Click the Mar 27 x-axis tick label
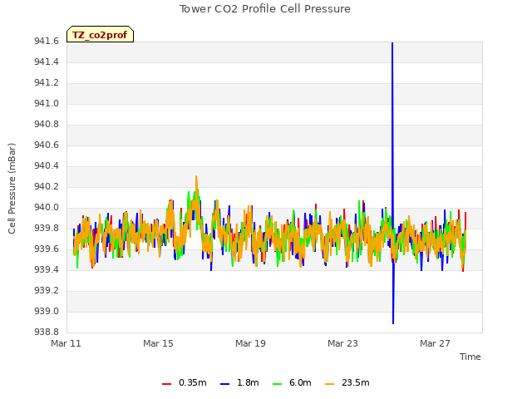Image resolution: width=532 pixels, height=399 pixels. tap(435, 343)
